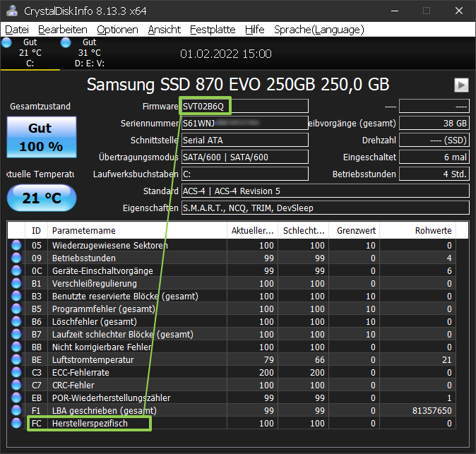Open the Sprache(Language) menu
476x454 pixels.
tap(319, 30)
